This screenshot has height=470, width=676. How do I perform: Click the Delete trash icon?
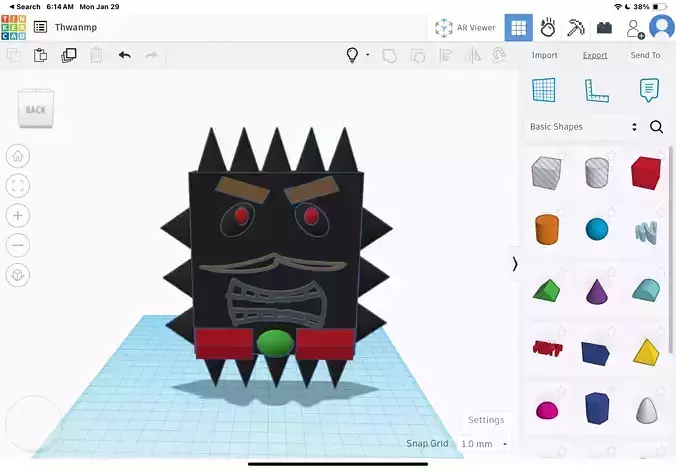click(x=96, y=55)
